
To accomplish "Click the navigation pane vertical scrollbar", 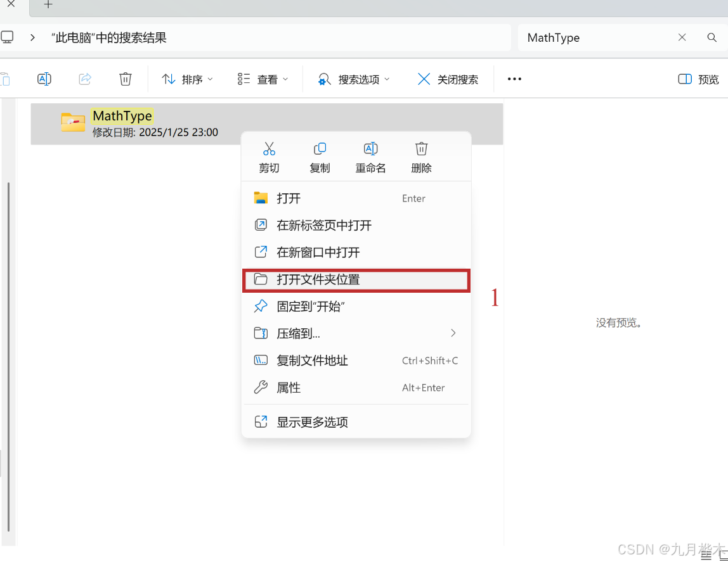I will [x=8, y=357].
